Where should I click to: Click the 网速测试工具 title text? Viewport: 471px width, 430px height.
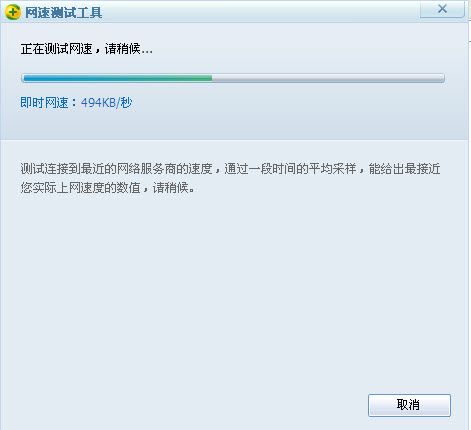pyautogui.click(x=64, y=13)
